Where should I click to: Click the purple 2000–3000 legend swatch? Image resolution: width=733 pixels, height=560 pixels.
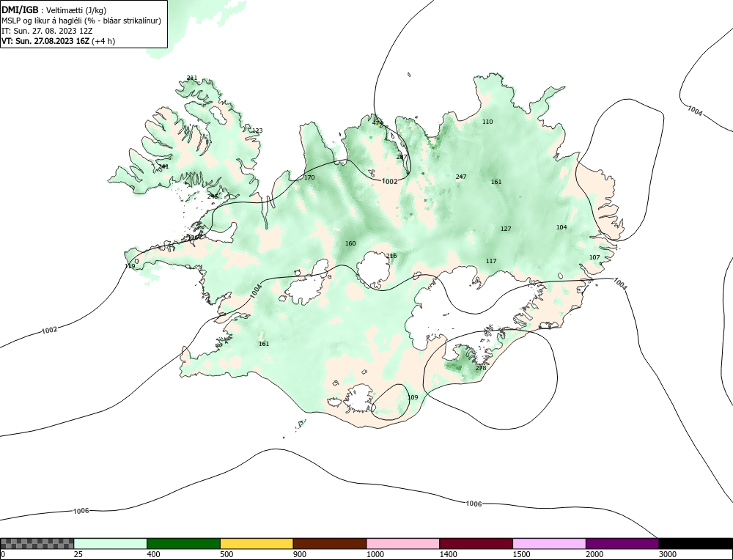[x=622, y=544]
